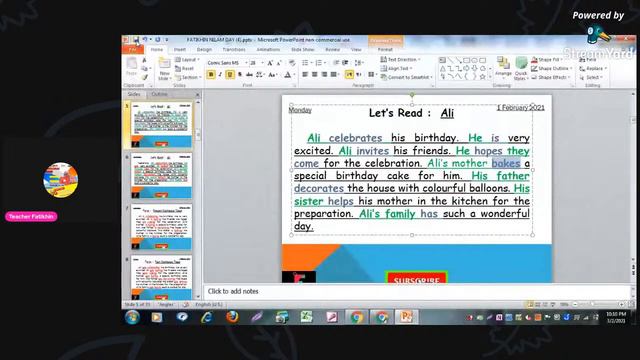
Task: Open the Text Direction dropdown
Action: pos(400,60)
